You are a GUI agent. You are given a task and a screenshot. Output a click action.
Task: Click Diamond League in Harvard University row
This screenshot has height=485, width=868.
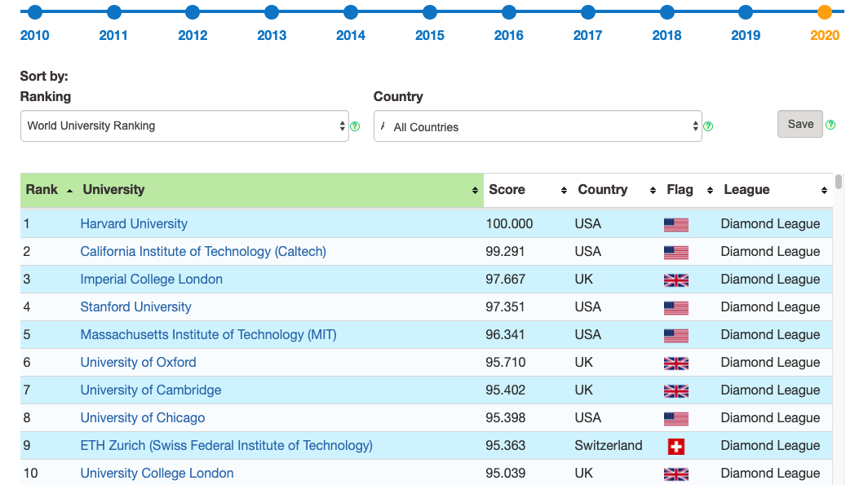coord(770,224)
